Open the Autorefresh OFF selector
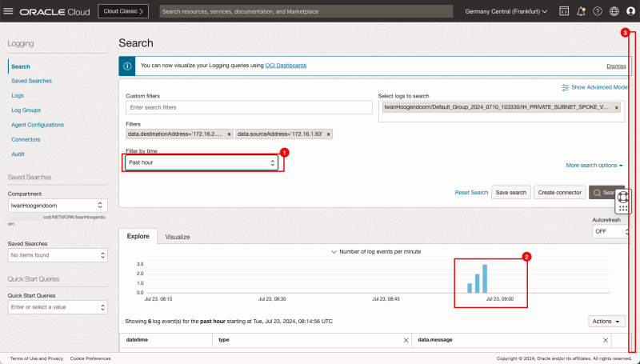This screenshot has width=640, height=364. 608,231
